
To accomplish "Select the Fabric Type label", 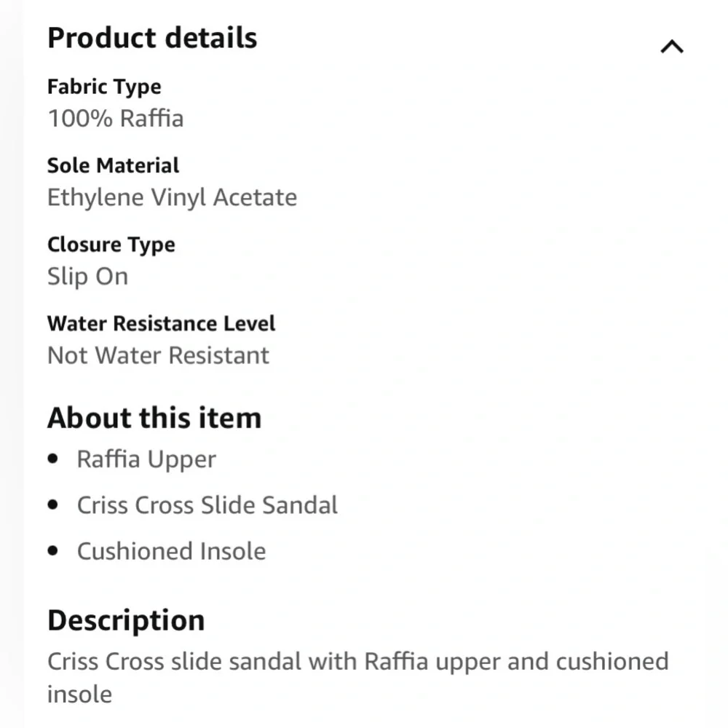I will [104, 87].
